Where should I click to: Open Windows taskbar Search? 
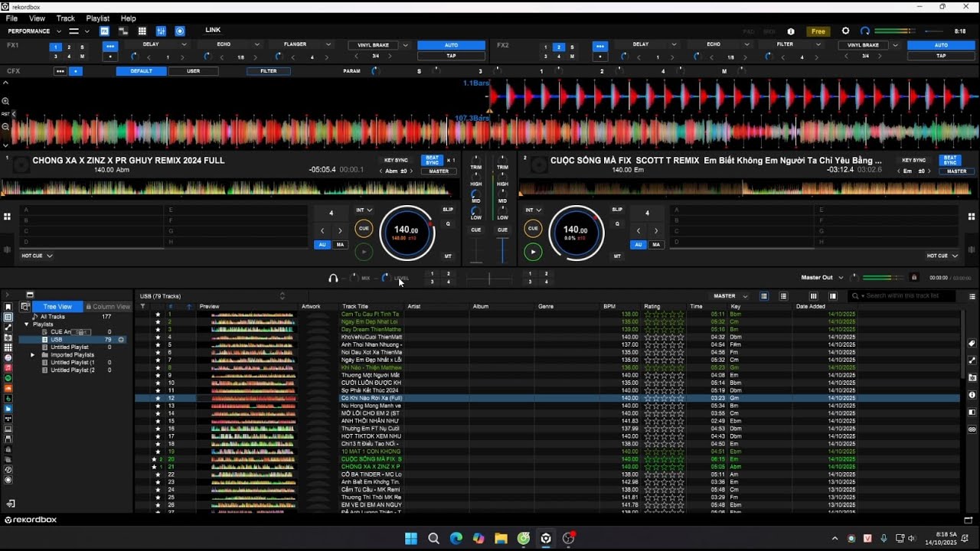coord(433,538)
